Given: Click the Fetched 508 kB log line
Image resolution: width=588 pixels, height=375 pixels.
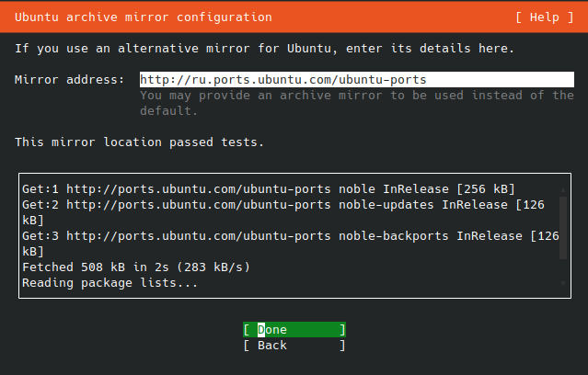Looking at the screenshot, I should (x=136, y=267).
